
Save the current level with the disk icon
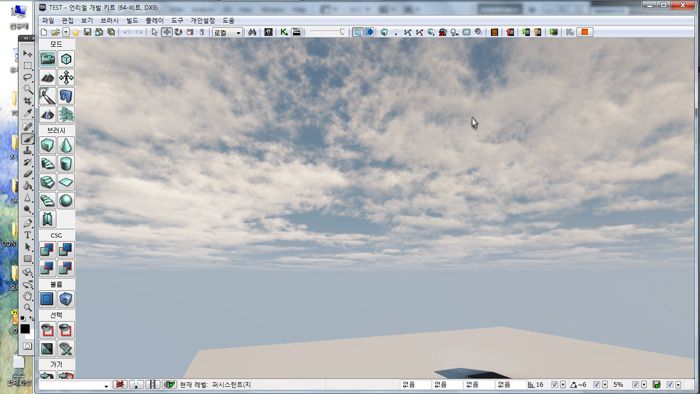pos(88,32)
